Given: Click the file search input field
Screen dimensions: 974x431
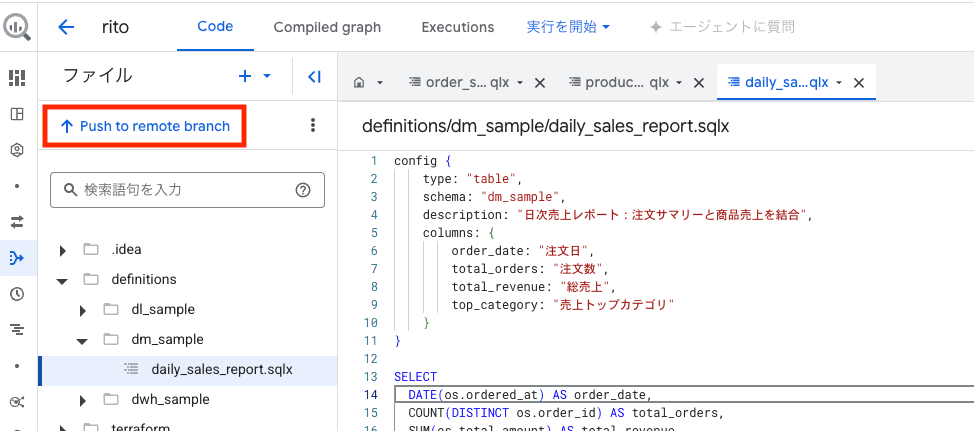Looking at the screenshot, I should 185,189.
